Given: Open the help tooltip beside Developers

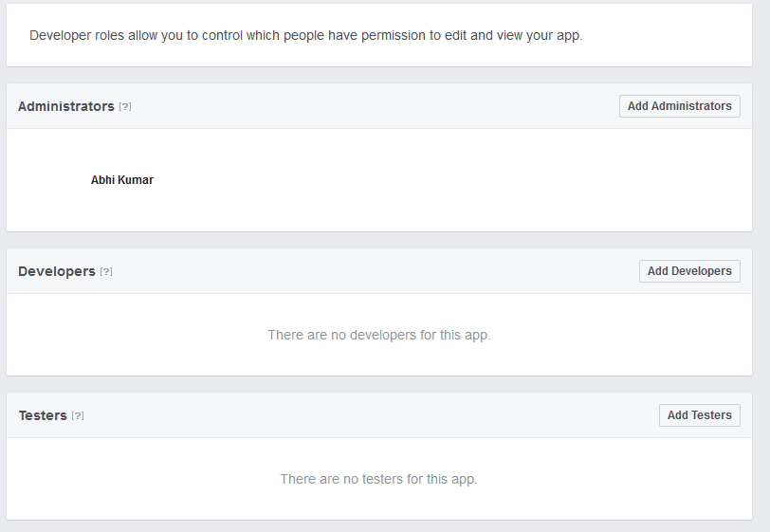Looking at the screenshot, I should [x=106, y=272].
